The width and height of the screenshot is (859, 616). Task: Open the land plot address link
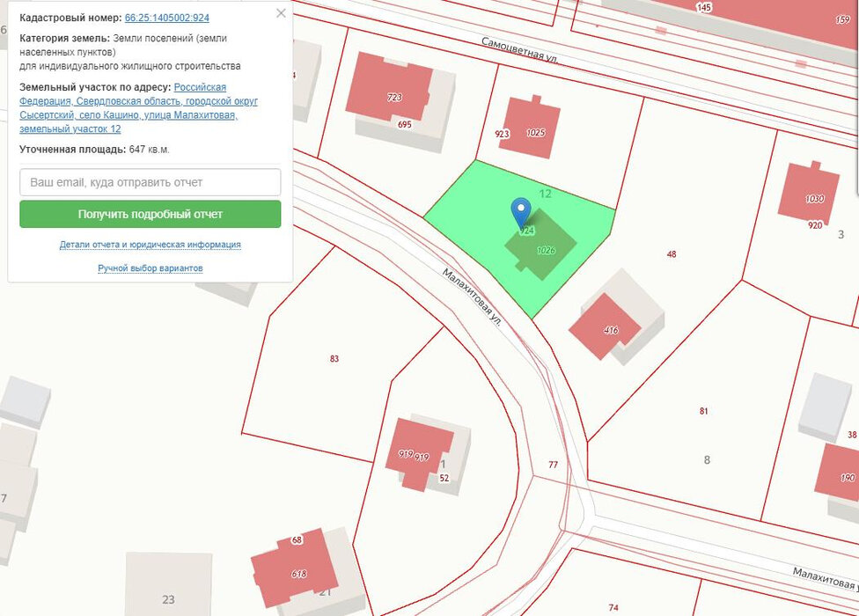point(138,108)
